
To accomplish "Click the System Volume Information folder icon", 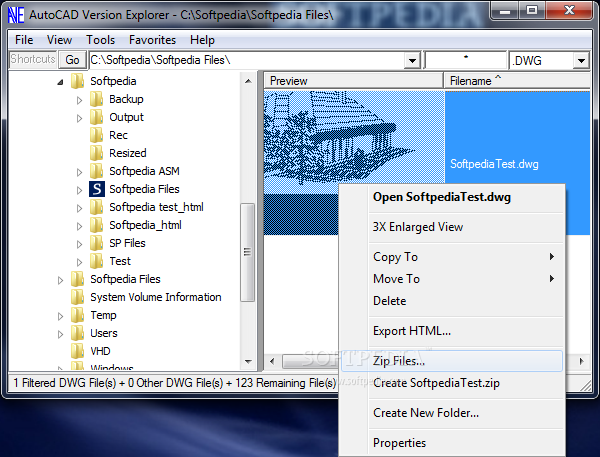I will 78,297.
